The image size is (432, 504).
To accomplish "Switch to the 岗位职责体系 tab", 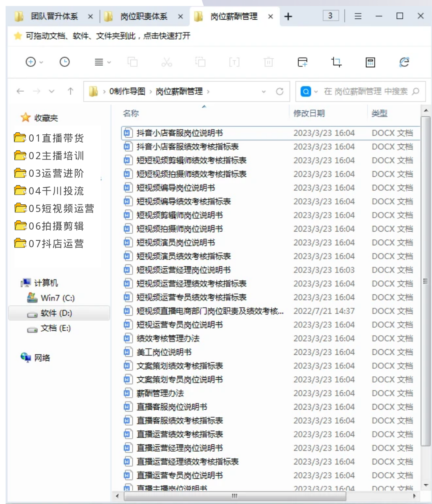I will (144, 16).
